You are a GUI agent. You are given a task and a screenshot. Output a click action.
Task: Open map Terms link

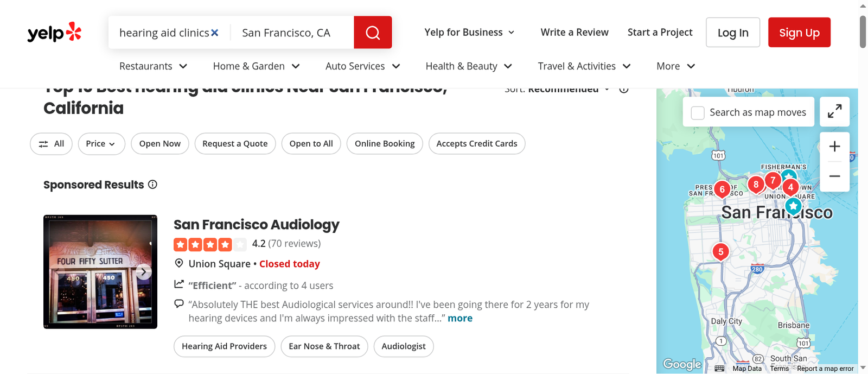[780, 369]
